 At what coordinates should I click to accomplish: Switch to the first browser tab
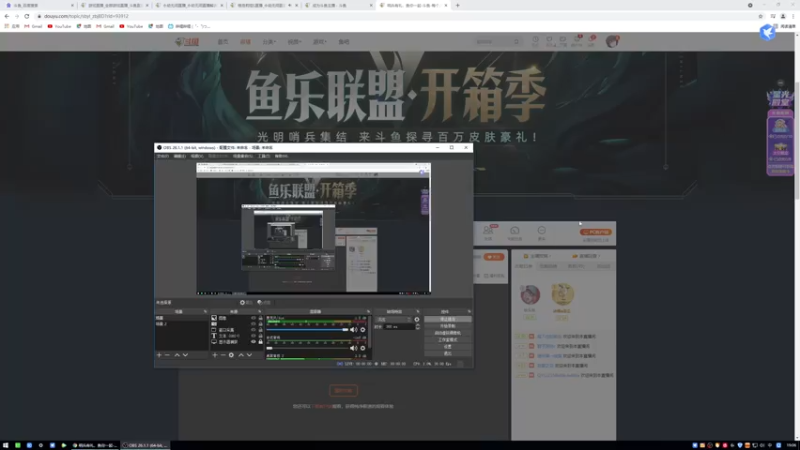click(x=39, y=5)
